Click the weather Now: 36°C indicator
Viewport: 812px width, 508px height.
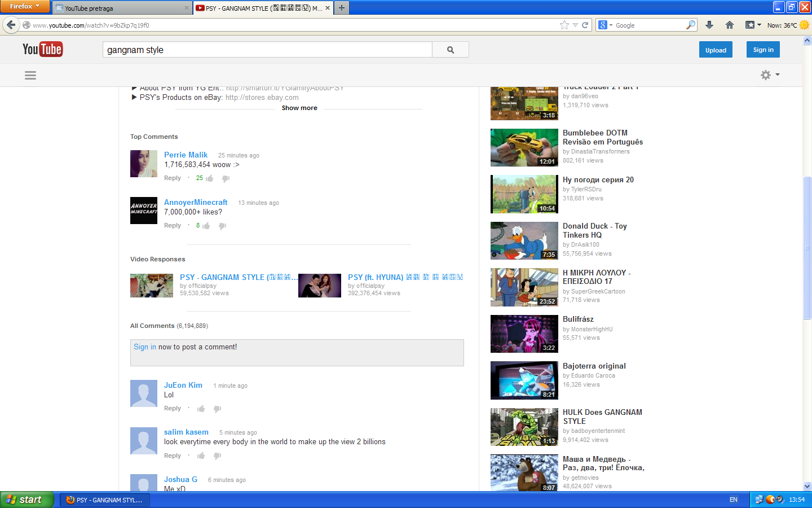[788, 25]
